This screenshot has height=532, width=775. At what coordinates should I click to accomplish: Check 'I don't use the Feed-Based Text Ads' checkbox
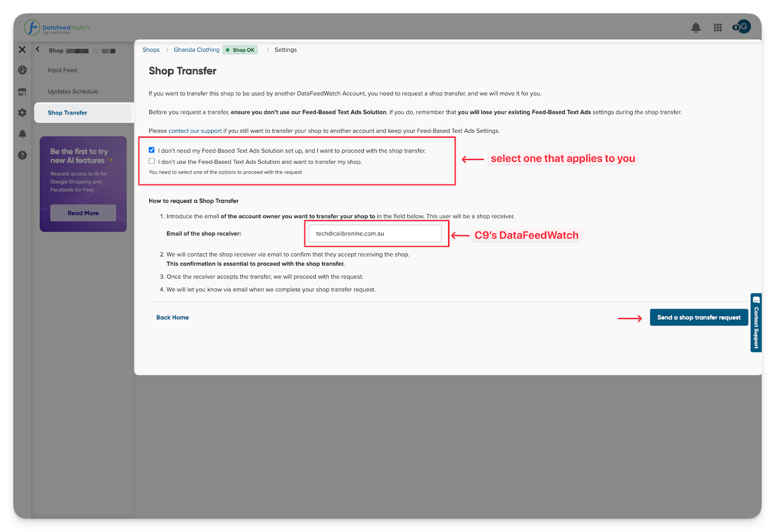[x=152, y=161]
